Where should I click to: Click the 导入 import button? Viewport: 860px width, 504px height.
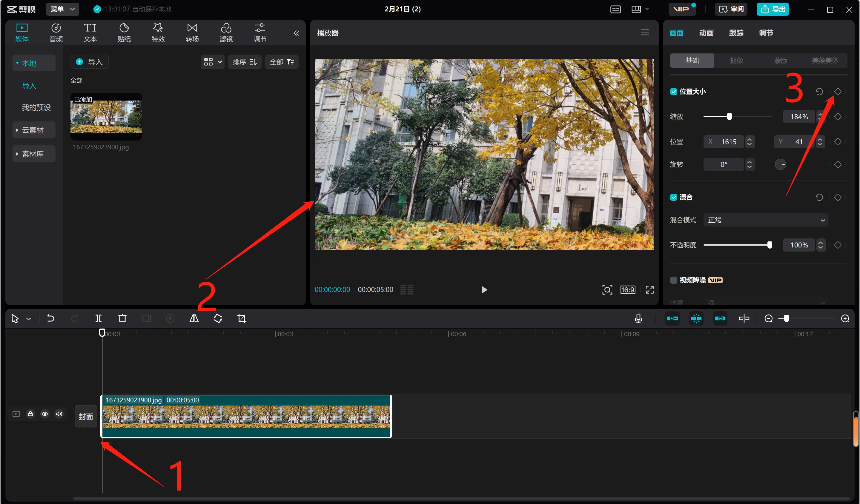(x=89, y=62)
